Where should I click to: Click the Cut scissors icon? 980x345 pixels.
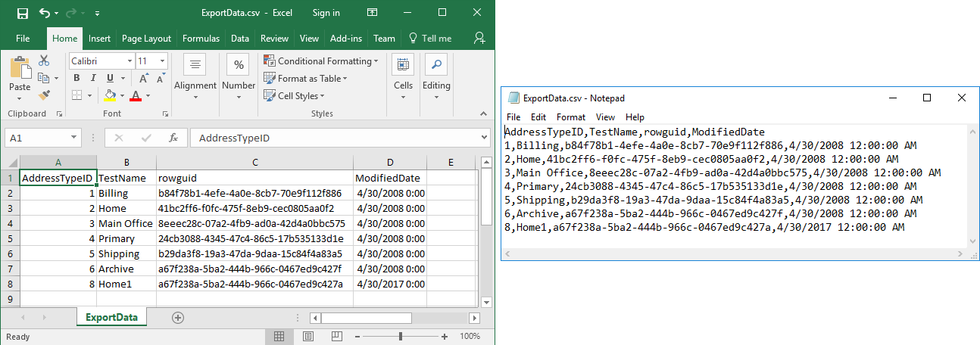(x=44, y=61)
